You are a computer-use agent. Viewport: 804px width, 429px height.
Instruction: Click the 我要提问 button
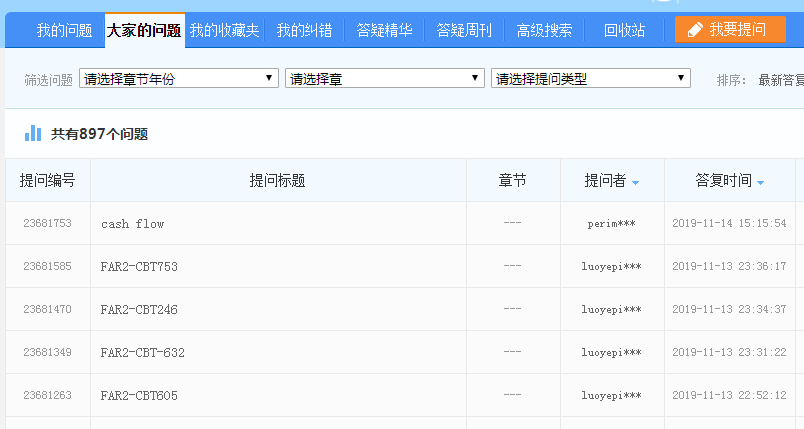(x=730, y=30)
